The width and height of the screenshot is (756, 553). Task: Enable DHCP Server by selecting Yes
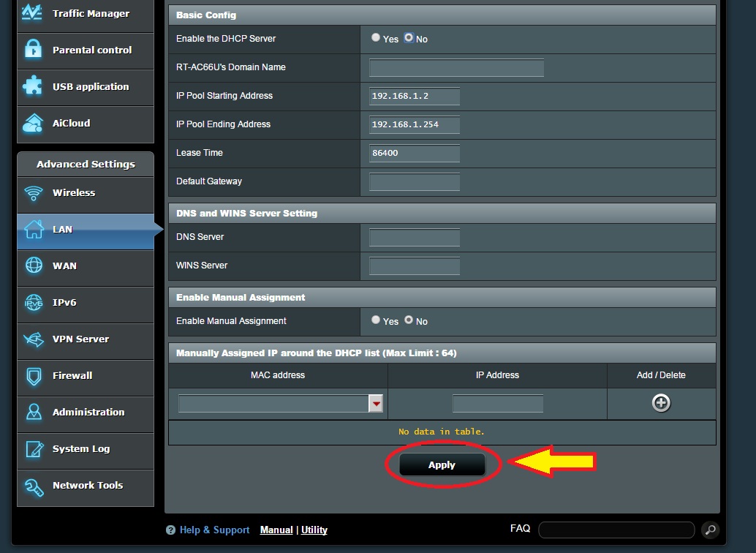376,38
